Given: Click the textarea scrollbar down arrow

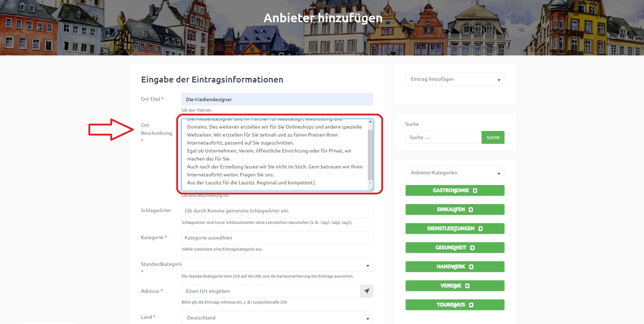Looking at the screenshot, I should (370, 183).
